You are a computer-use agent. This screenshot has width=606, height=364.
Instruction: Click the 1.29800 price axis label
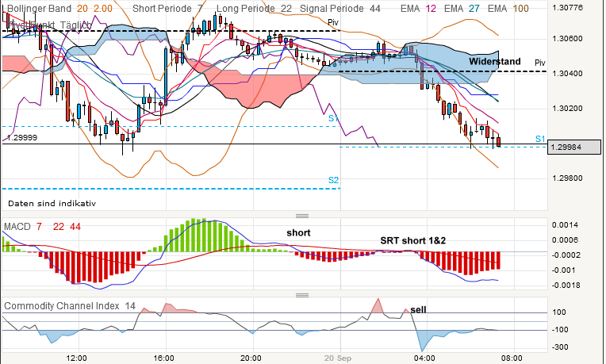568,178
